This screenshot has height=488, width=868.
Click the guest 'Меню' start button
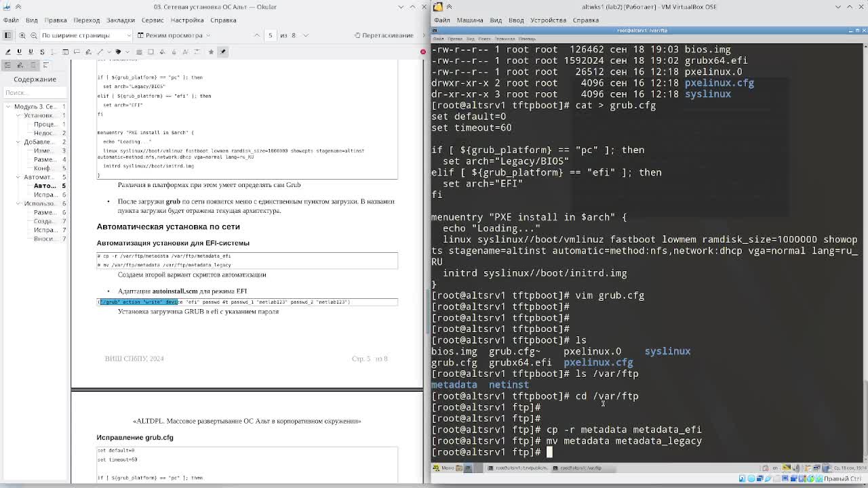[x=443, y=468]
